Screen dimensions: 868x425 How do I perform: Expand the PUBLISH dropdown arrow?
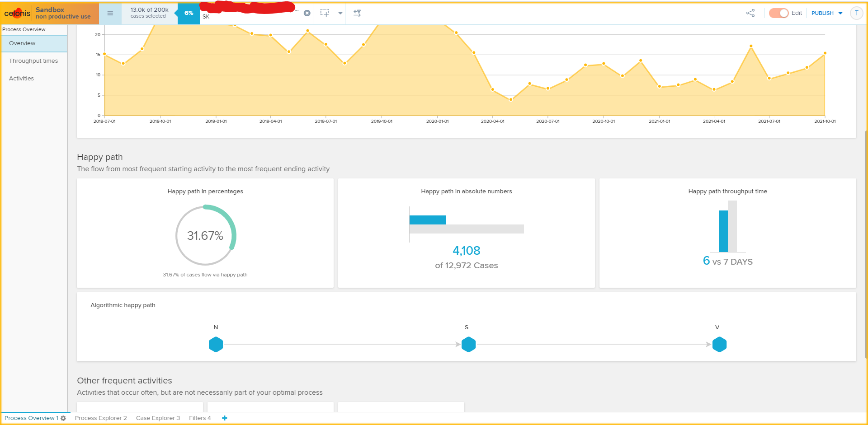pyautogui.click(x=840, y=13)
